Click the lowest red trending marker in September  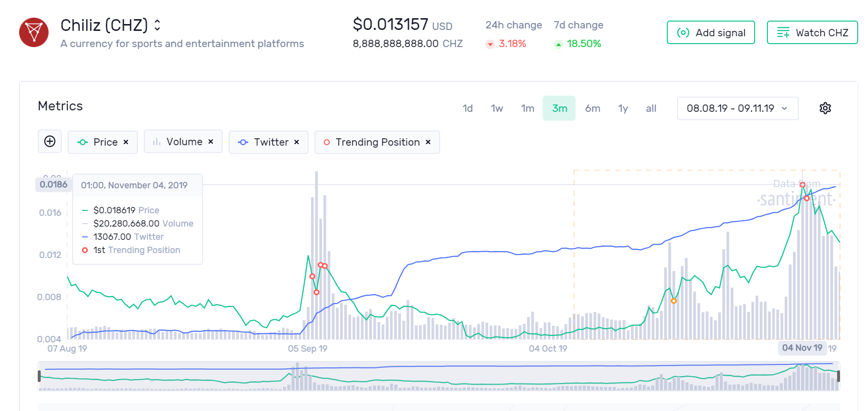(x=316, y=292)
